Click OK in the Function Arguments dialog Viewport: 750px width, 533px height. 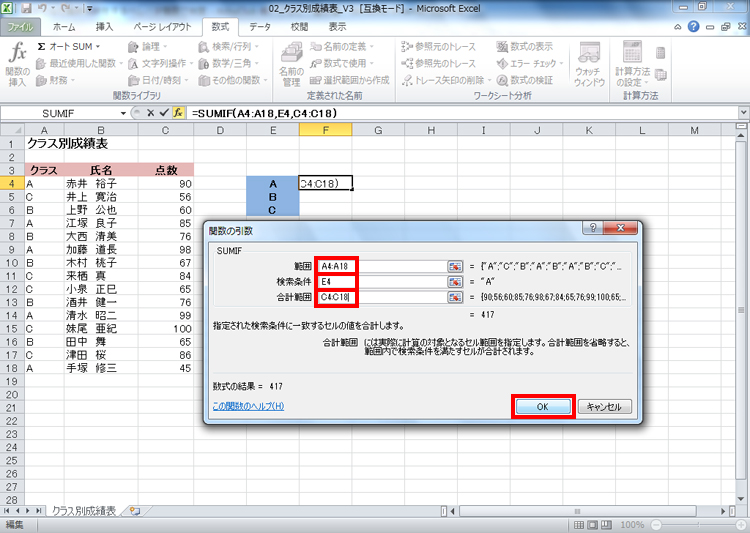point(543,407)
